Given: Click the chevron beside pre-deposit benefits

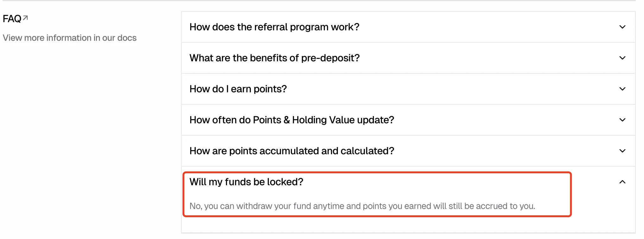Looking at the screenshot, I should coord(622,58).
